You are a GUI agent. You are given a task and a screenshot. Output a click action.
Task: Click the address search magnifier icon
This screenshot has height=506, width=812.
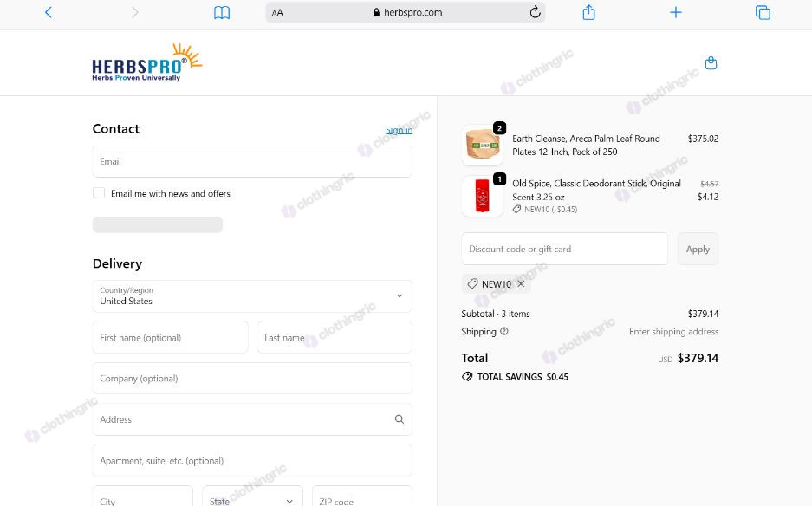pos(400,419)
